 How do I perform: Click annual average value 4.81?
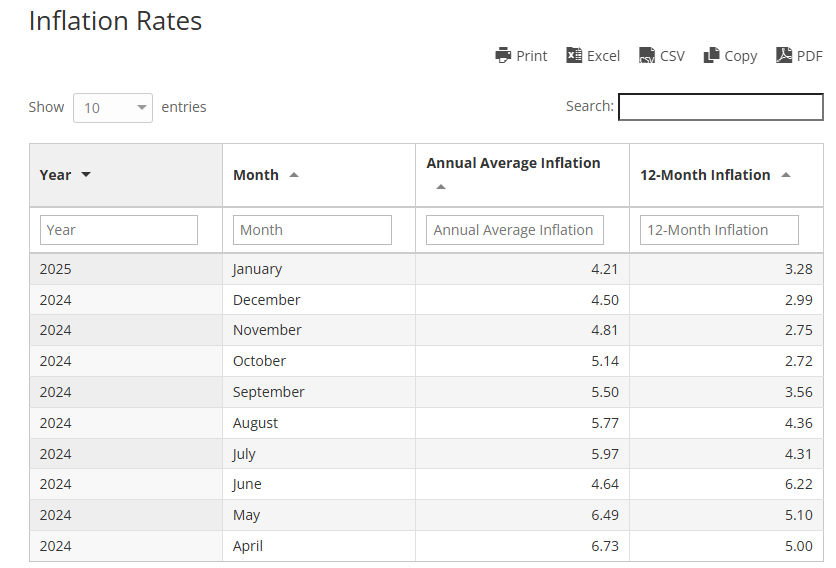pyautogui.click(x=605, y=330)
